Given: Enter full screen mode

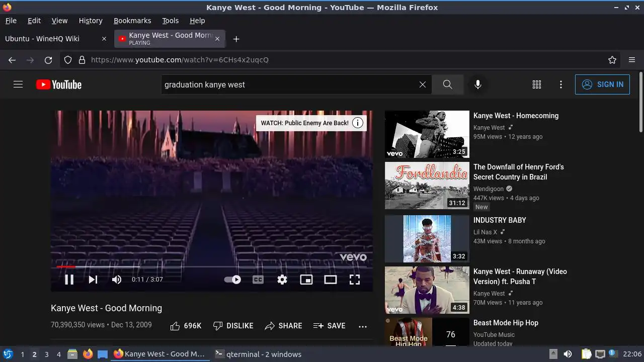Looking at the screenshot, I should pyautogui.click(x=355, y=280).
